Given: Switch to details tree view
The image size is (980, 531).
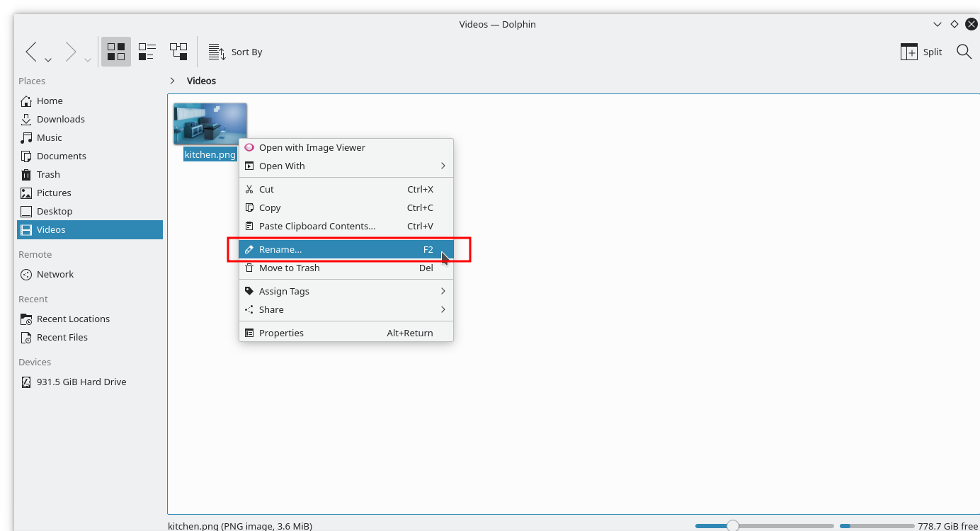Looking at the screenshot, I should [178, 51].
